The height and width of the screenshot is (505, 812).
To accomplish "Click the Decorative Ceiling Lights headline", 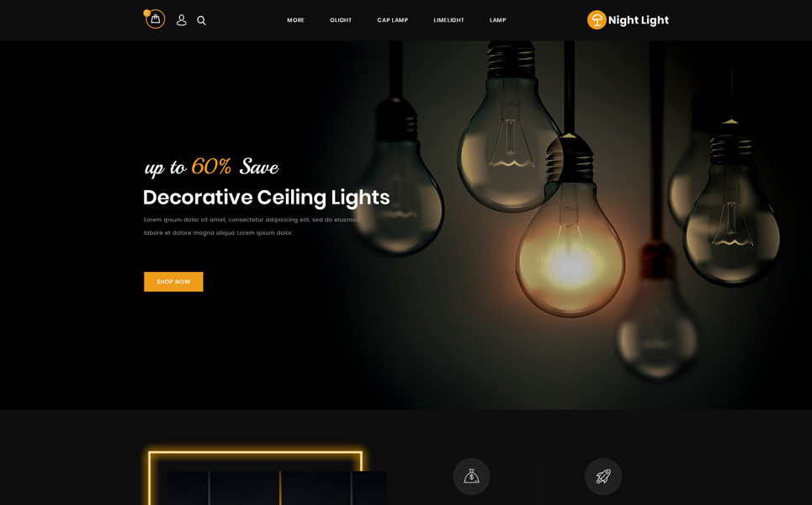I will point(266,197).
